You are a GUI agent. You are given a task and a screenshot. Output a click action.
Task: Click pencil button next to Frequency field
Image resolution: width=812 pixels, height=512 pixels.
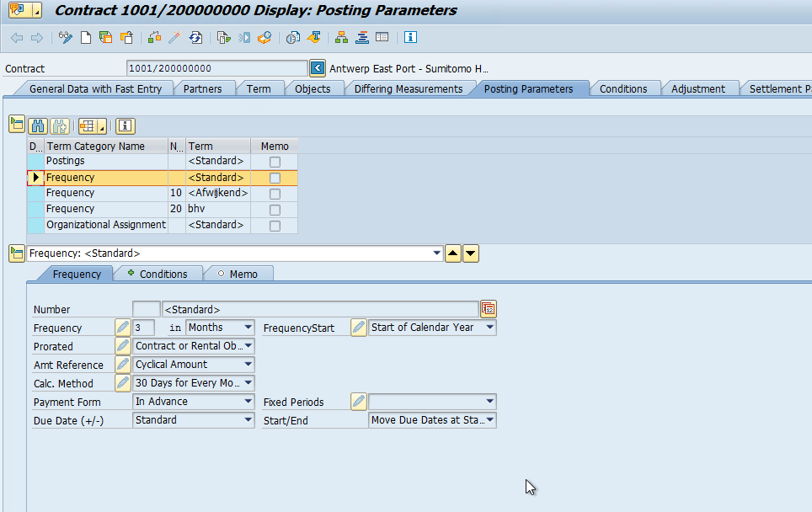[123, 328]
